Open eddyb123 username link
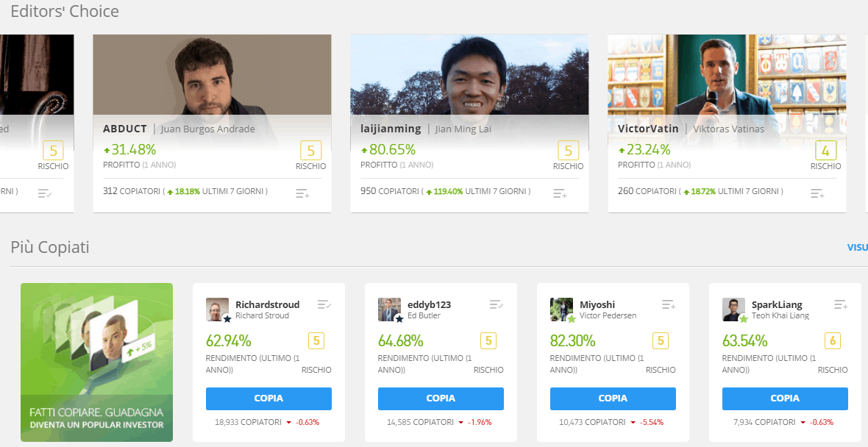The height and width of the screenshot is (447, 868). 429,304
